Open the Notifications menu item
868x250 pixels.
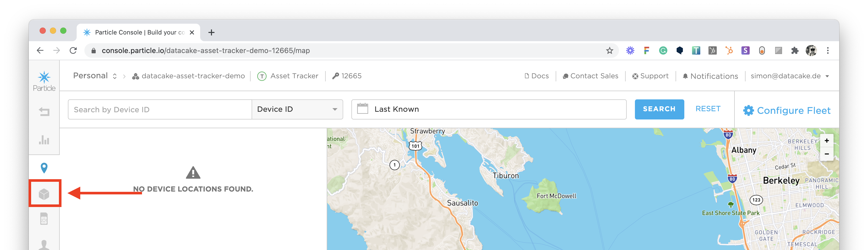[710, 76]
